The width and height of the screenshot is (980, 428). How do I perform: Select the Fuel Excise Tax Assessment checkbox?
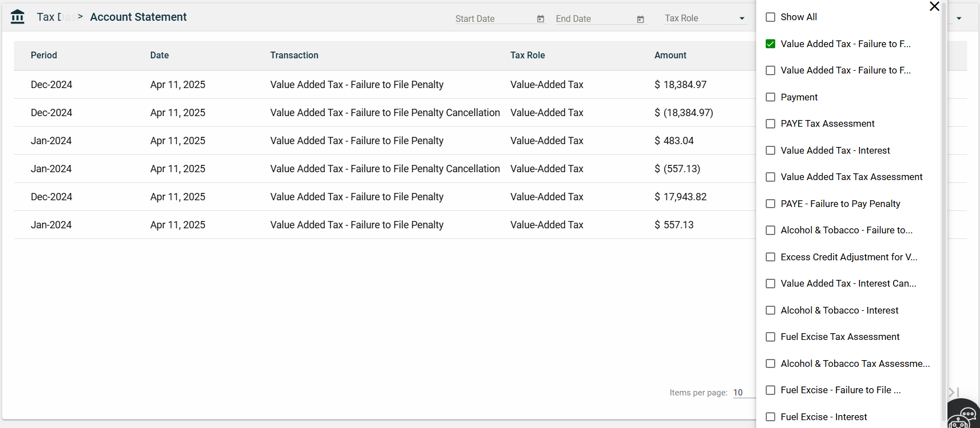tap(771, 337)
